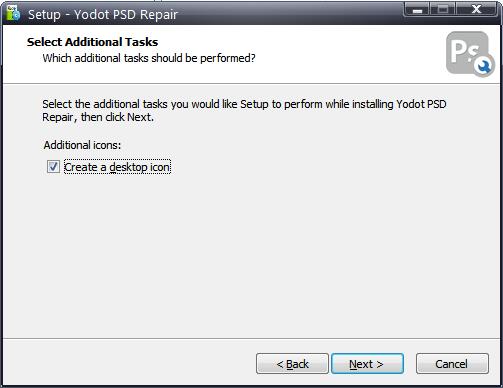Uncheck the Create a desktop icon checkbox
This screenshot has height=388, width=503.
coord(53,167)
